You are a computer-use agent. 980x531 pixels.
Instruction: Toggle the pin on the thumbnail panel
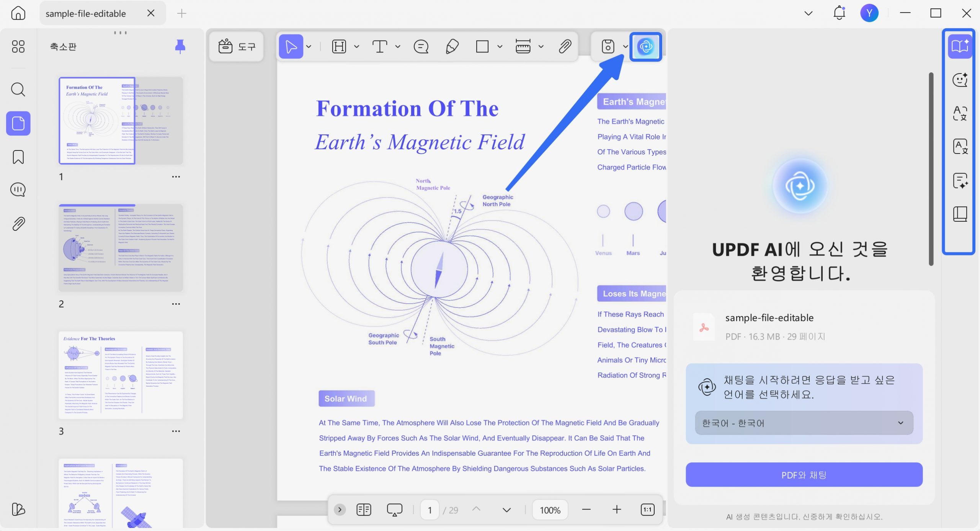pos(180,46)
